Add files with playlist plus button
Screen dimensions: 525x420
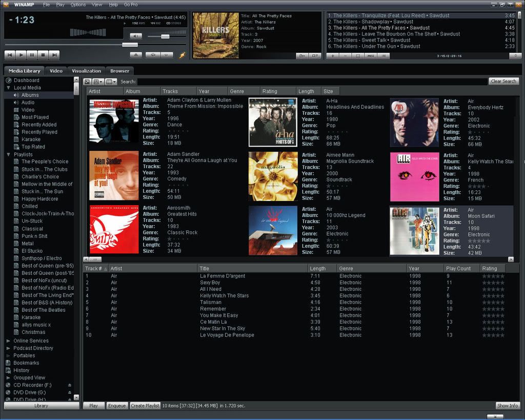332,55
